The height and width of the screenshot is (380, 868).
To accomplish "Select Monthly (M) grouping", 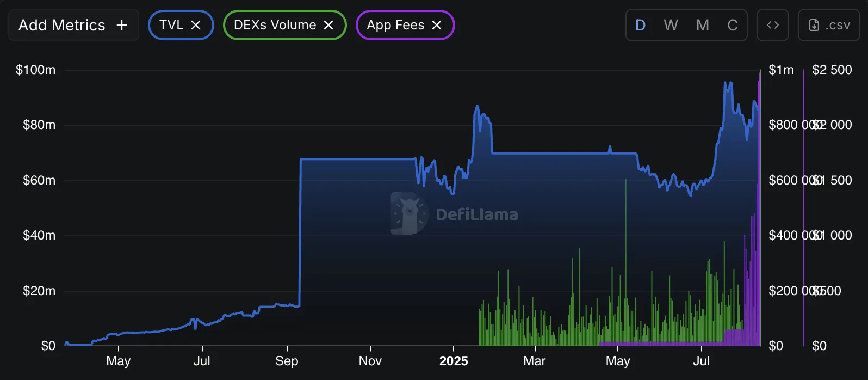I will 703,25.
